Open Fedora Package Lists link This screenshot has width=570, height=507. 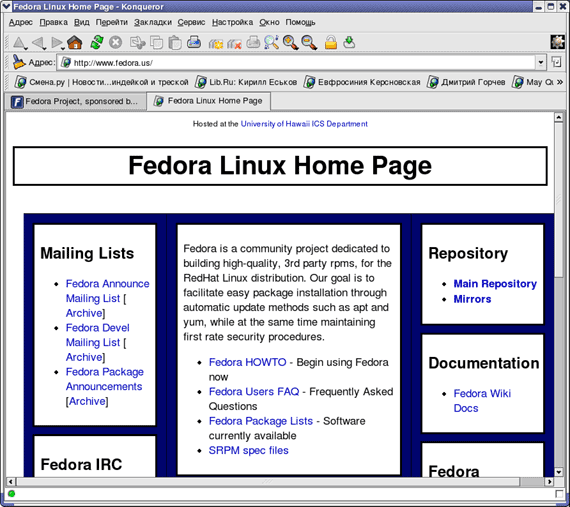261,421
